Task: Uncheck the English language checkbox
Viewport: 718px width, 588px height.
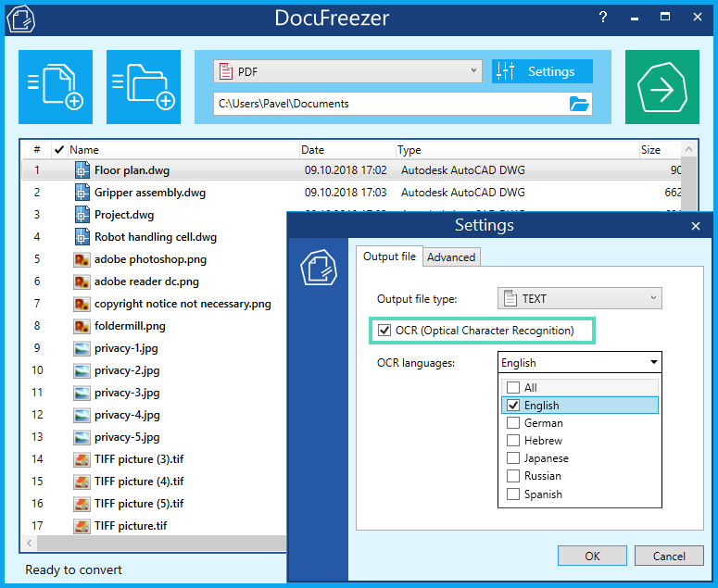Action: [x=513, y=406]
